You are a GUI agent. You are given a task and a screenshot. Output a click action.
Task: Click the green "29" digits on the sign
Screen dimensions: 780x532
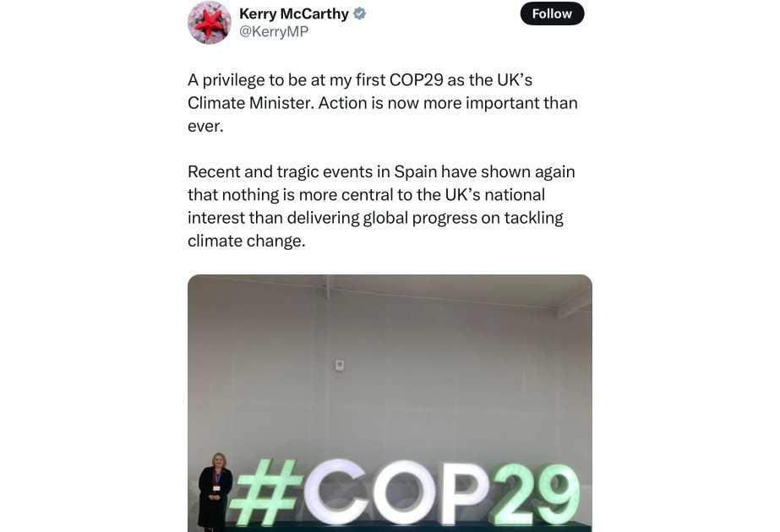click(534, 494)
